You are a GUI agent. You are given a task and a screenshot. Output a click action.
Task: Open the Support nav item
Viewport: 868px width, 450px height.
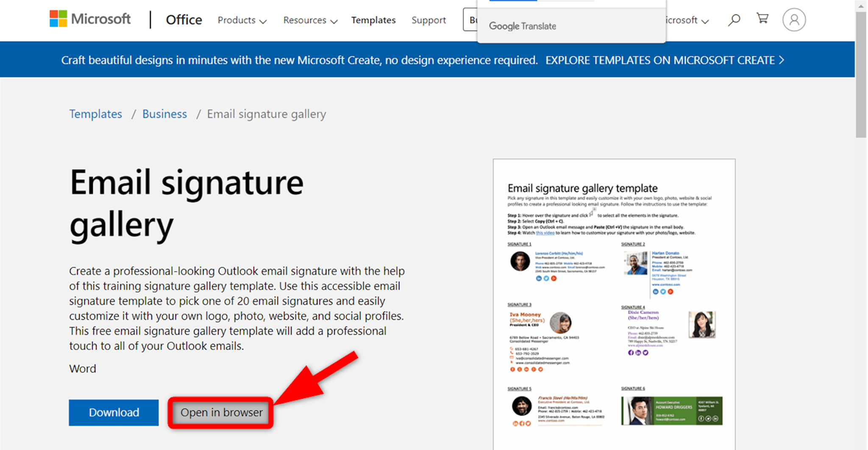(428, 20)
